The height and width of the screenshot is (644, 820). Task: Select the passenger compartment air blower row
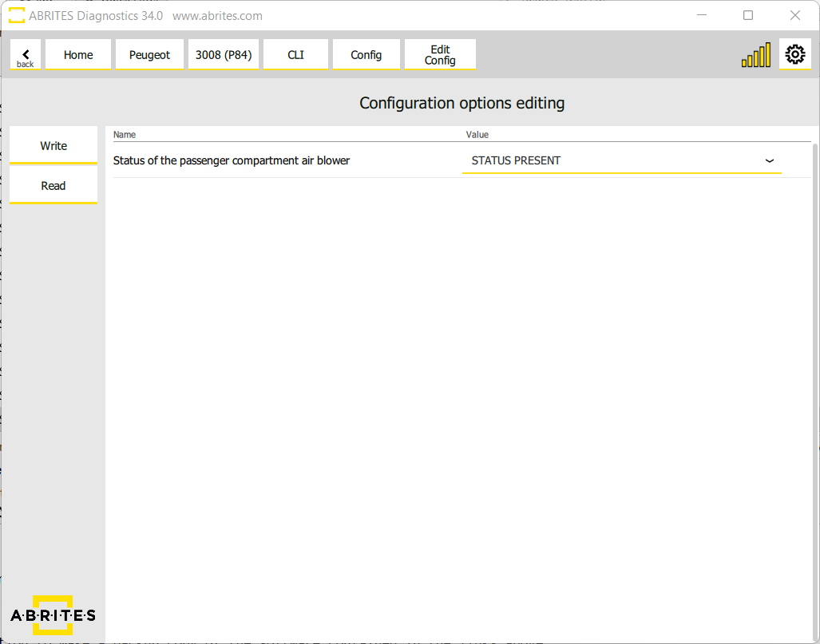pyautogui.click(x=461, y=160)
